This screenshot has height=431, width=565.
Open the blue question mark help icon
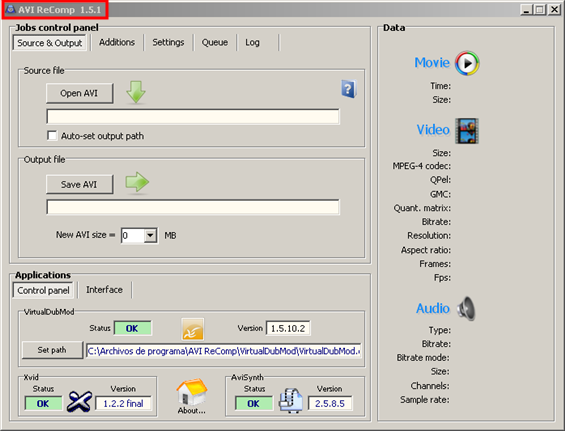pos(349,89)
